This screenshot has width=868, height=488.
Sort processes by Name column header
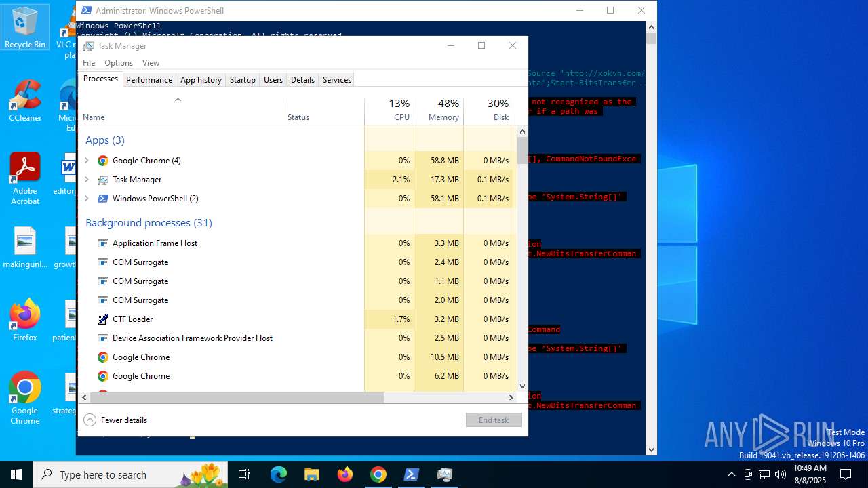180,112
